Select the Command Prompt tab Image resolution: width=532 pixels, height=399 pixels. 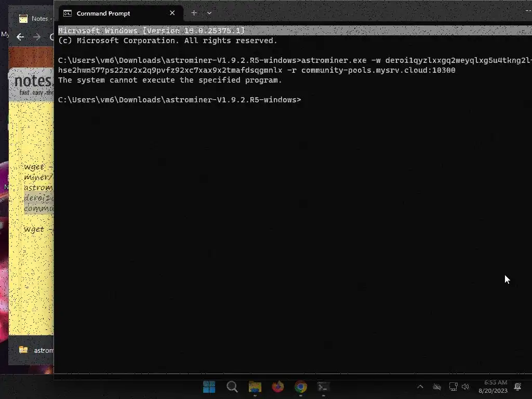(x=121, y=13)
